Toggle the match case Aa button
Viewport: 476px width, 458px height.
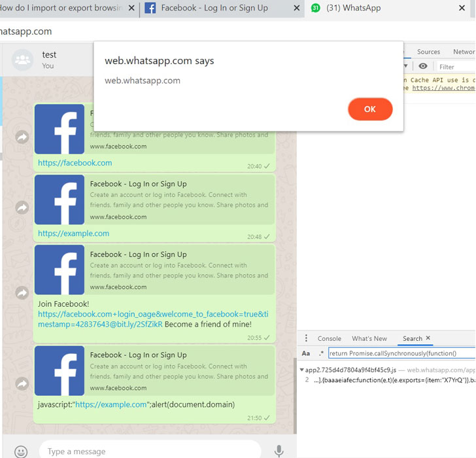(306, 353)
